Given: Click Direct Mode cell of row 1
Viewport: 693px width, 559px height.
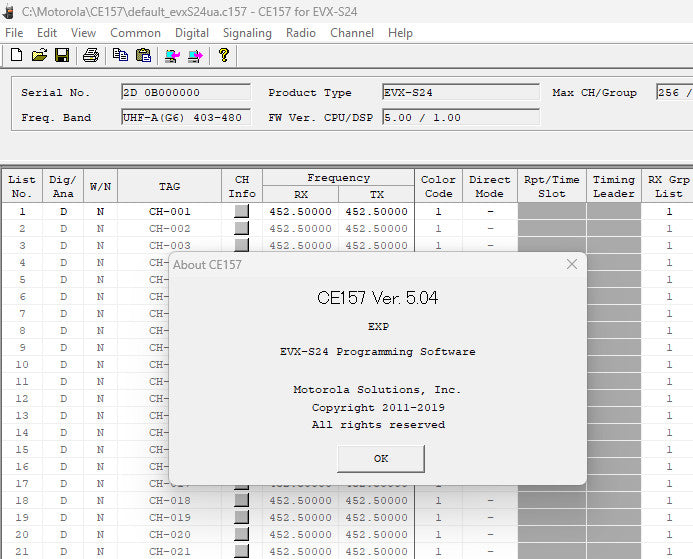Looking at the screenshot, I should pyautogui.click(x=490, y=212).
